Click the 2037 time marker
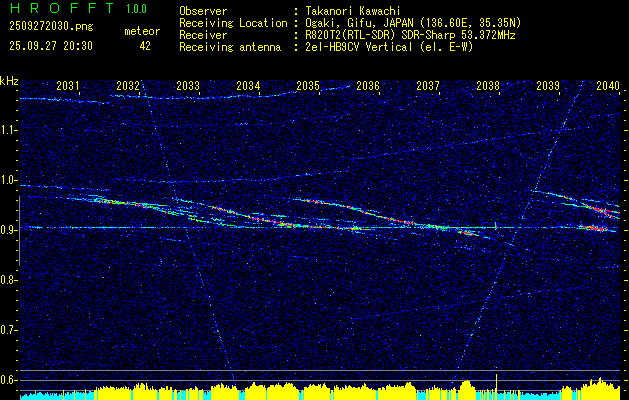This screenshot has width=629, height=400. coord(428,85)
